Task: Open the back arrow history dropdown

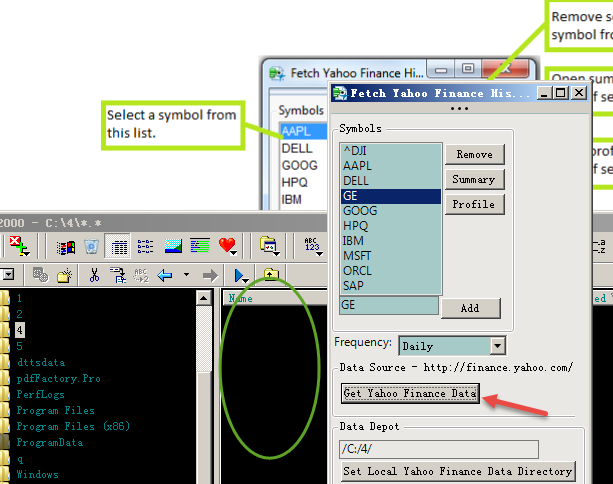Action: pos(186,274)
